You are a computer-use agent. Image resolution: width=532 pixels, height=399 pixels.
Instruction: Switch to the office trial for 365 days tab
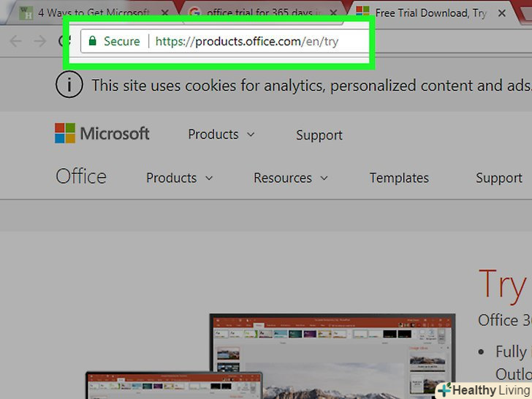(x=263, y=13)
